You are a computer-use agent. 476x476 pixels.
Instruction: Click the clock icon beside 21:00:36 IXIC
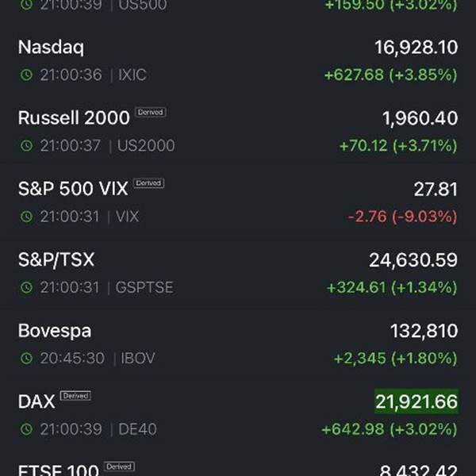pos(26,75)
